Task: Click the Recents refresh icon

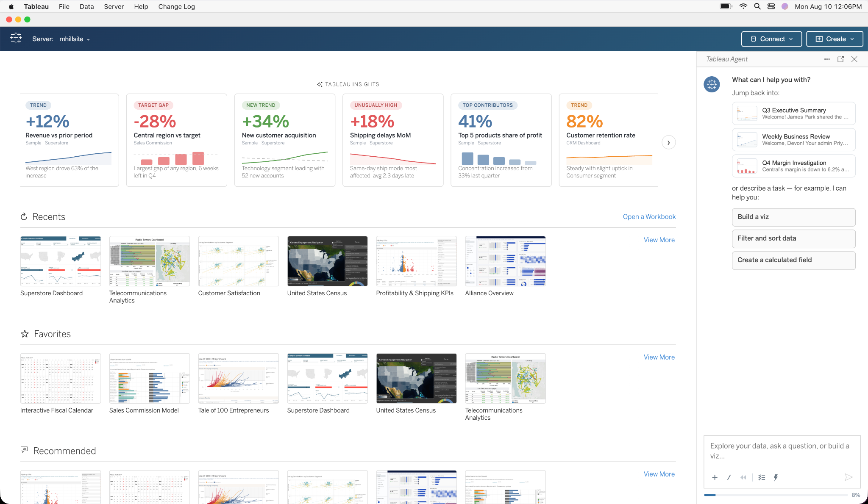Action: tap(24, 216)
